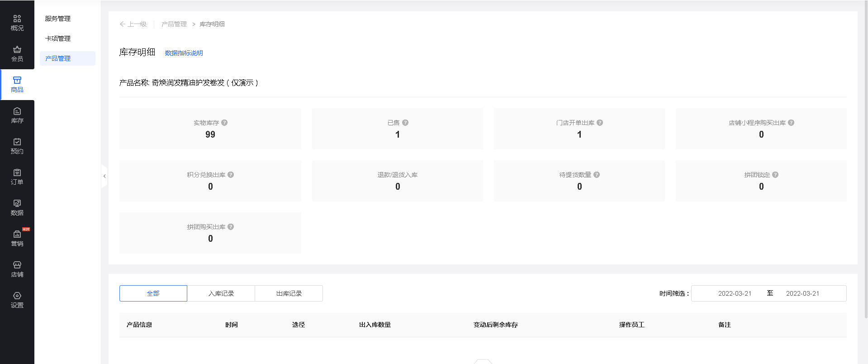Click 产品信息 column header
This screenshot has height=364, width=868.
tap(139, 325)
